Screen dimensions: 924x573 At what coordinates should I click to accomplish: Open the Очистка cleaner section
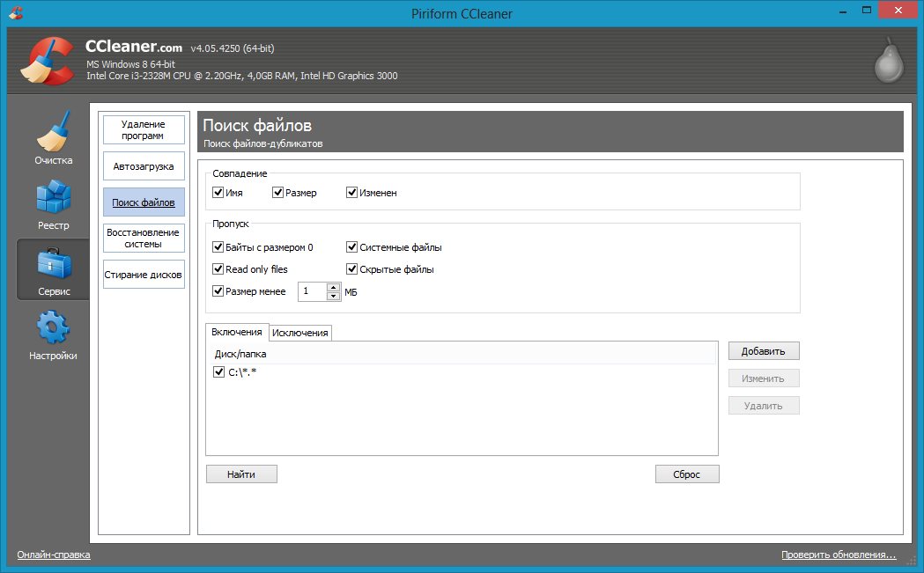pyautogui.click(x=53, y=139)
